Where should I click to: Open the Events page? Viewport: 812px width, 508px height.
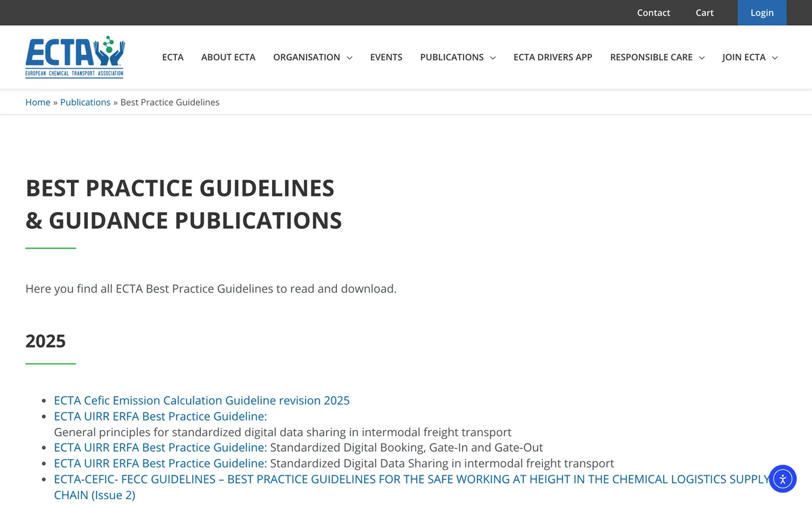pos(386,58)
